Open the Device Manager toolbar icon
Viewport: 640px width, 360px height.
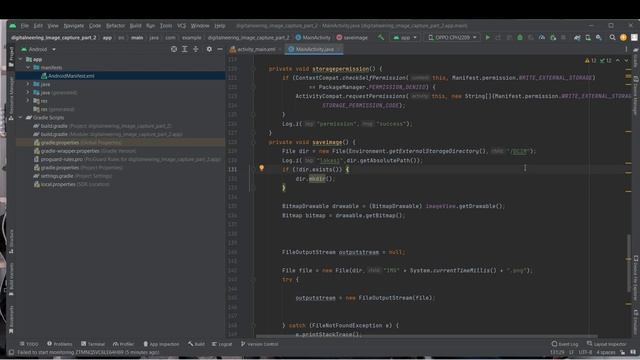[x=588, y=38]
